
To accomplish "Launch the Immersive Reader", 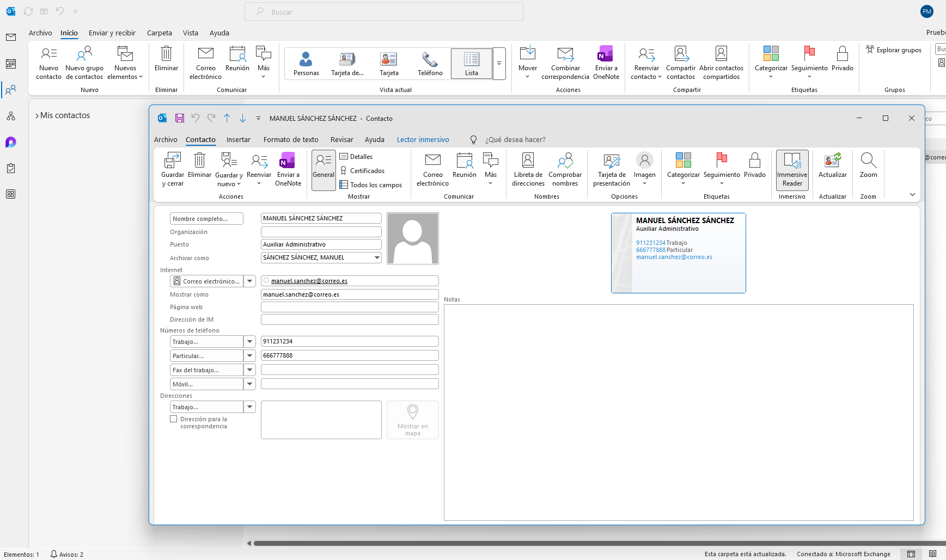I will [x=792, y=170].
